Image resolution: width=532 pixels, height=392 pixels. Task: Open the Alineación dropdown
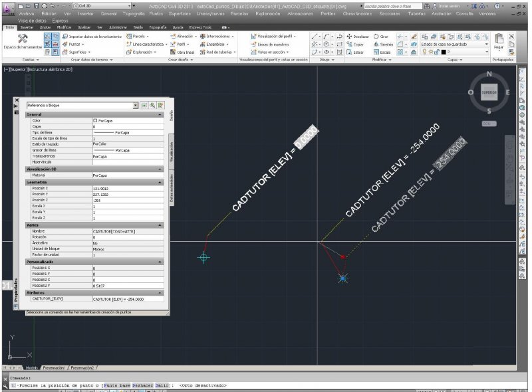[184, 37]
